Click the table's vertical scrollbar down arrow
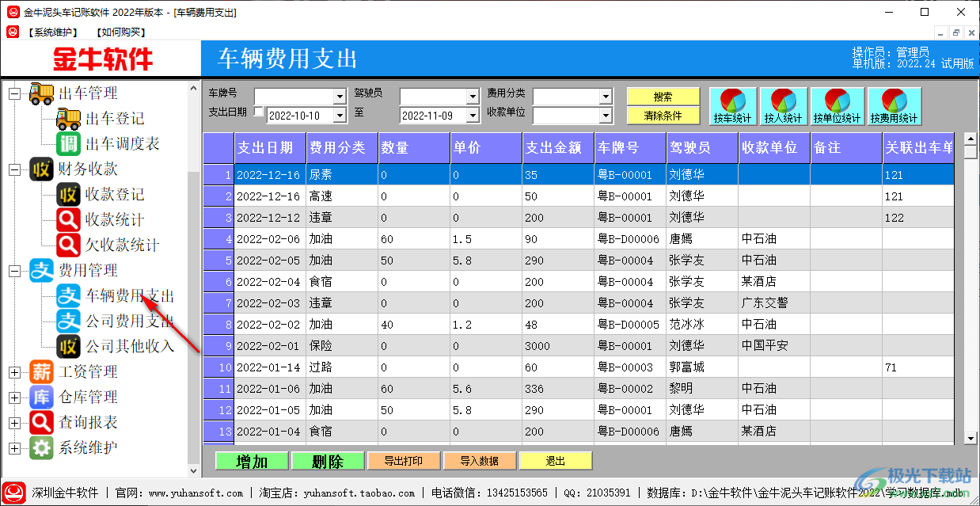Image resolution: width=980 pixels, height=506 pixels. [971, 438]
